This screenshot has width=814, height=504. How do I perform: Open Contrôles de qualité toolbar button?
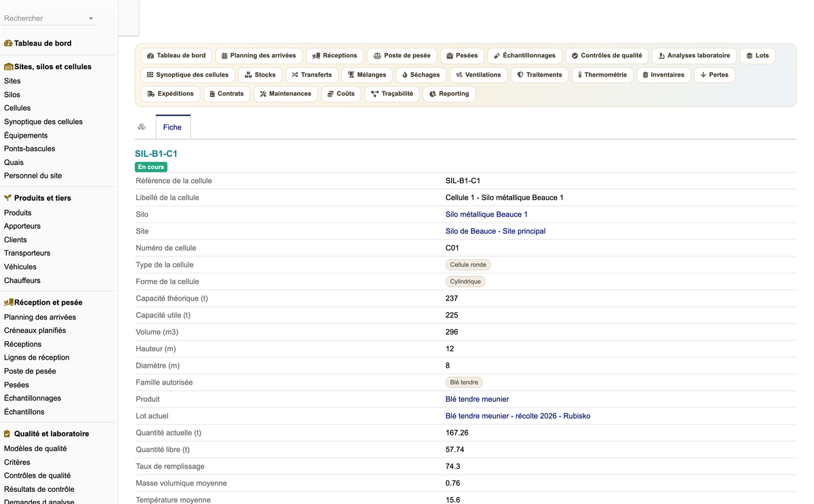606,56
